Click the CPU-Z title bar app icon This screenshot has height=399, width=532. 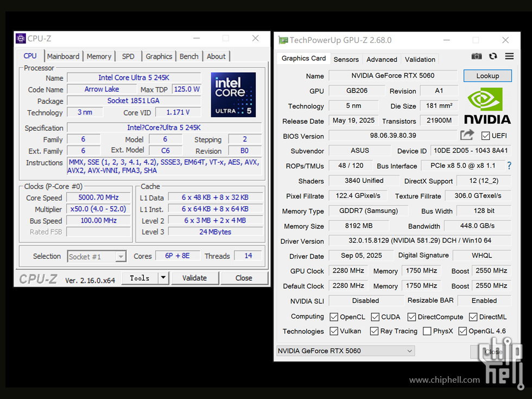click(x=21, y=39)
